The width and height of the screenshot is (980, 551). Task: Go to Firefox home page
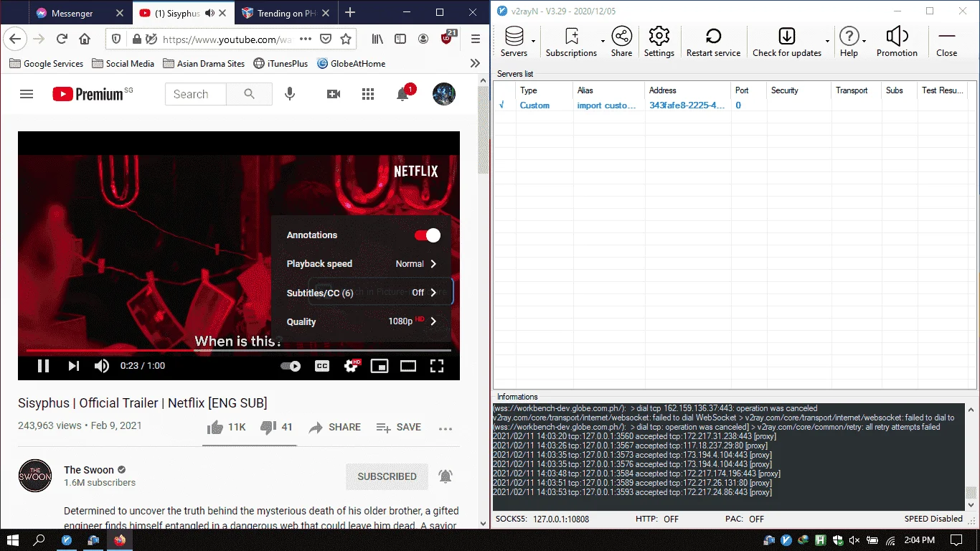(85, 39)
